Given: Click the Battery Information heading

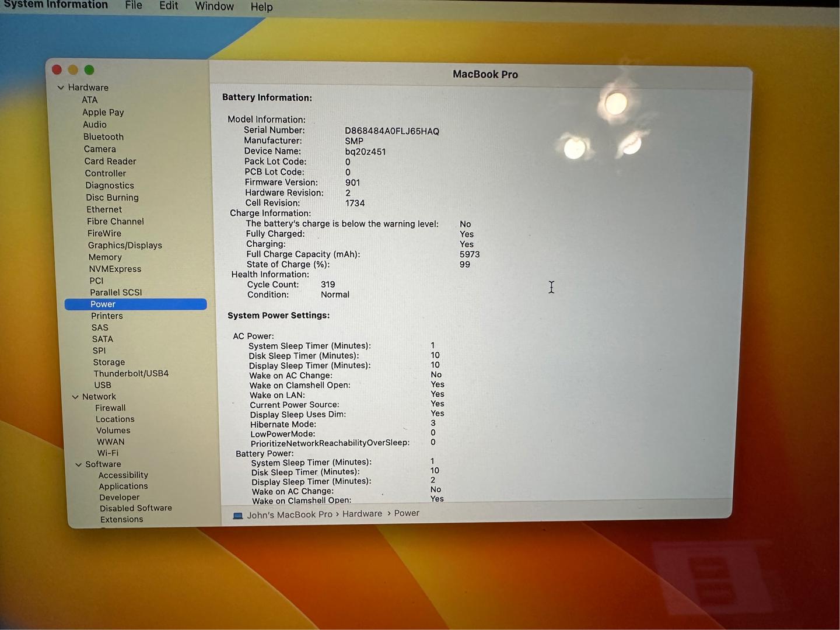Looking at the screenshot, I should coord(267,97).
